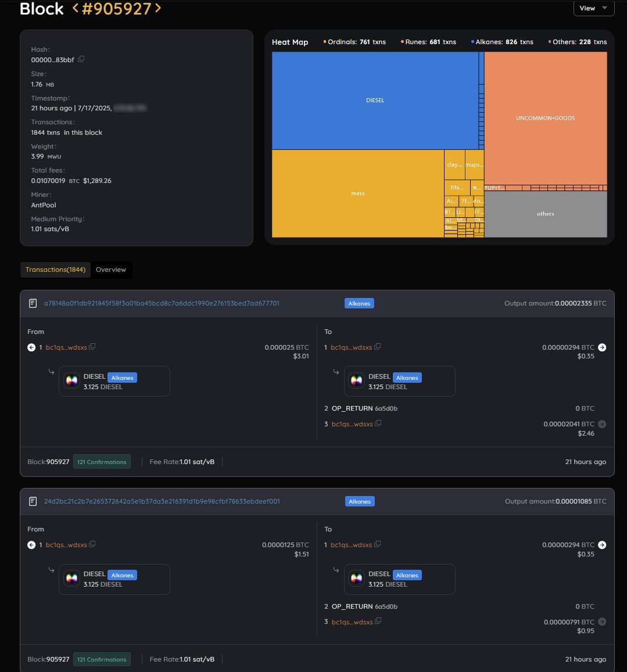Click DIESEL token icon in first transaction input
The image size is (627, 672).
click(x=71, y=380)
